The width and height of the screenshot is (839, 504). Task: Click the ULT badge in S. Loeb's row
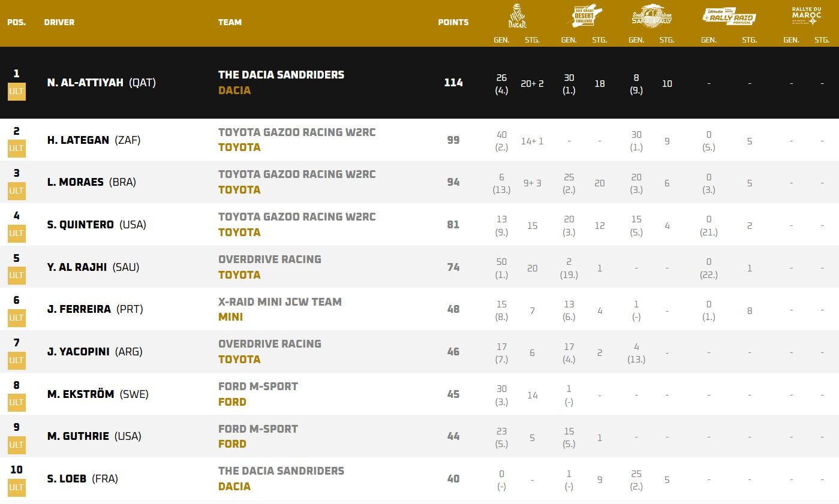pyautogui.click(x=17, y=487)
